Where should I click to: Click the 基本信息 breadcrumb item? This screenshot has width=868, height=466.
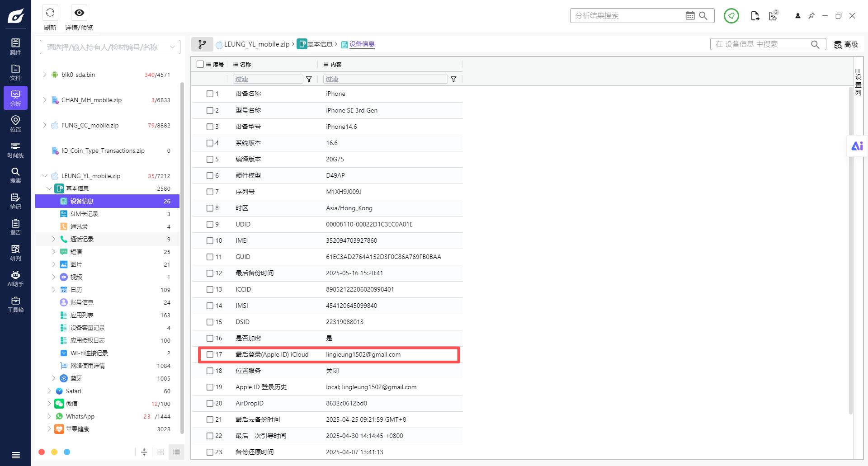pyautogui.click(x=315, y=44)
